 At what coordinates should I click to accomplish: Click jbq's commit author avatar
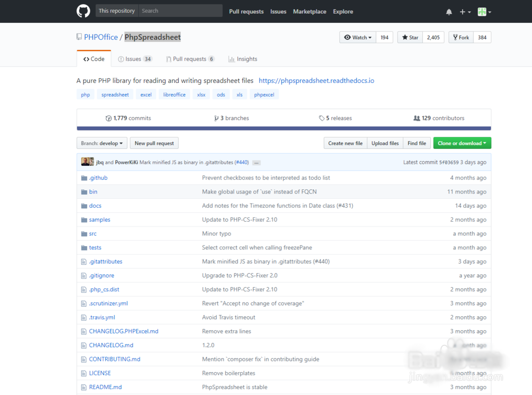tap(85, 162)
